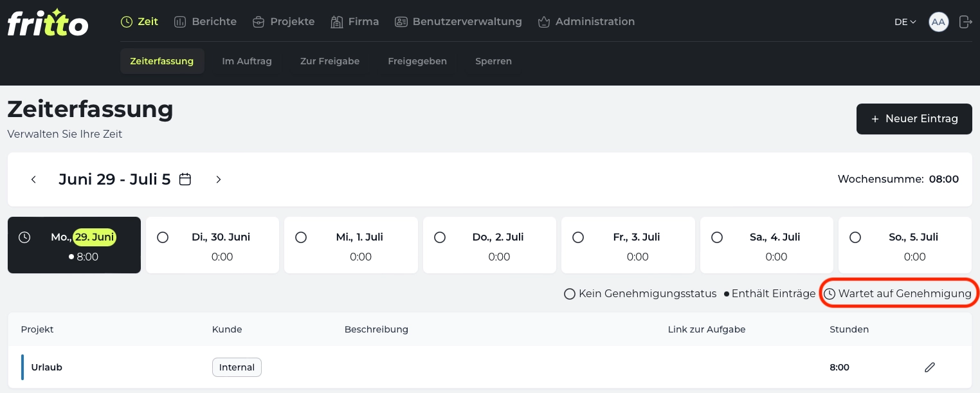980x393 pixels.
Task: Click the Wartet auf Genehmigung legend item
Action: (x=898, y=294)
